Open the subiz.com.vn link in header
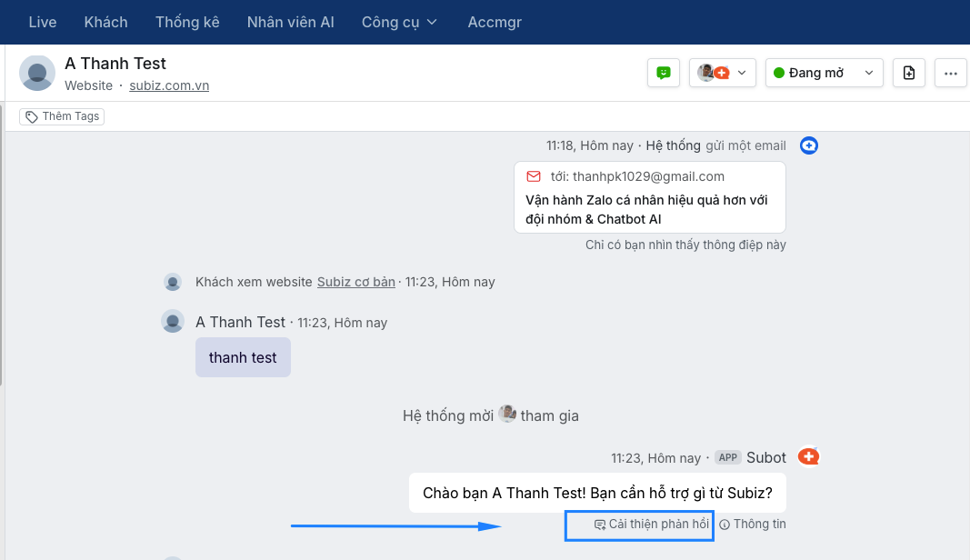Screen dimensions: 970x560 coord(169,85)
